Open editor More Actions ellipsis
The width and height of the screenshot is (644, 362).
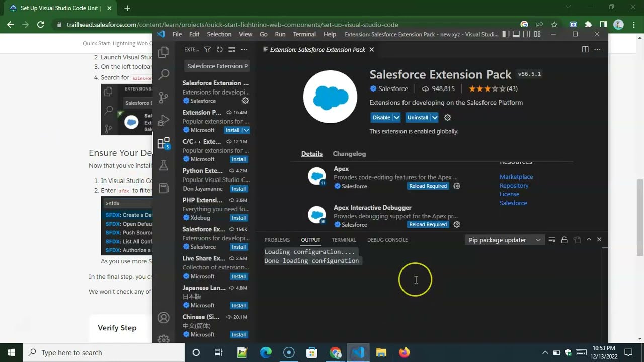[597, 49]
